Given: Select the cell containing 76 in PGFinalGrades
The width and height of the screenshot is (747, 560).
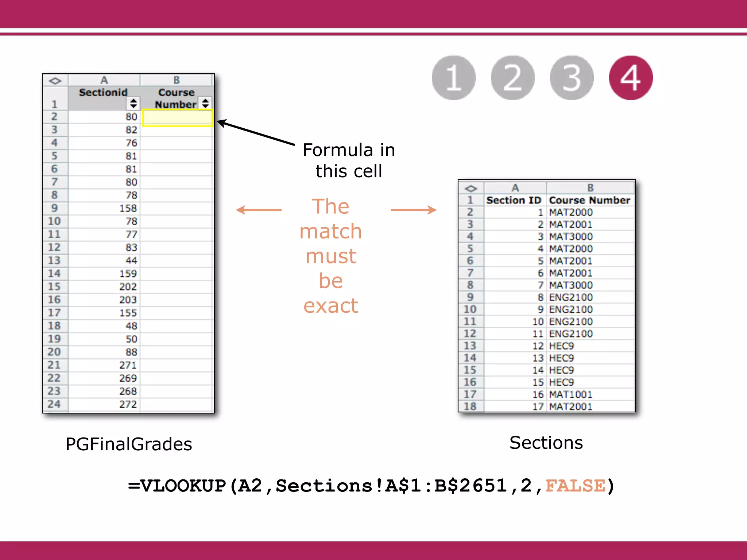Looking at the screenshot, I should point(104,143).
